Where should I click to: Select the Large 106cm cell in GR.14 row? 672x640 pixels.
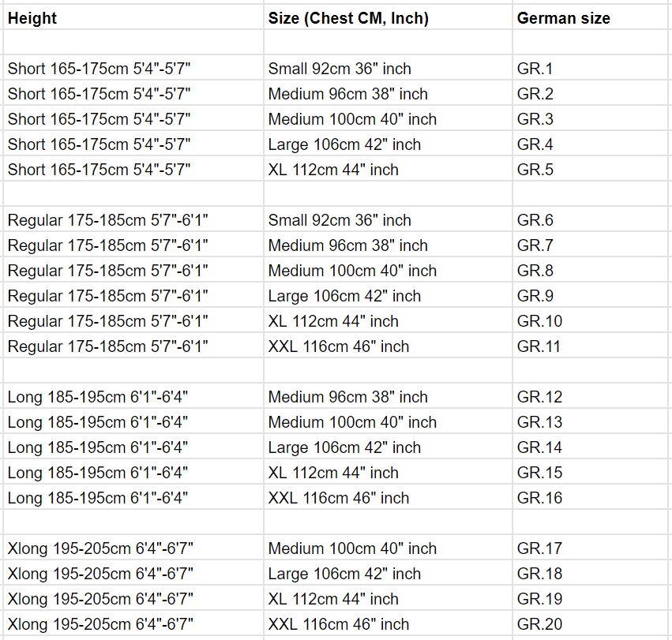344,447
